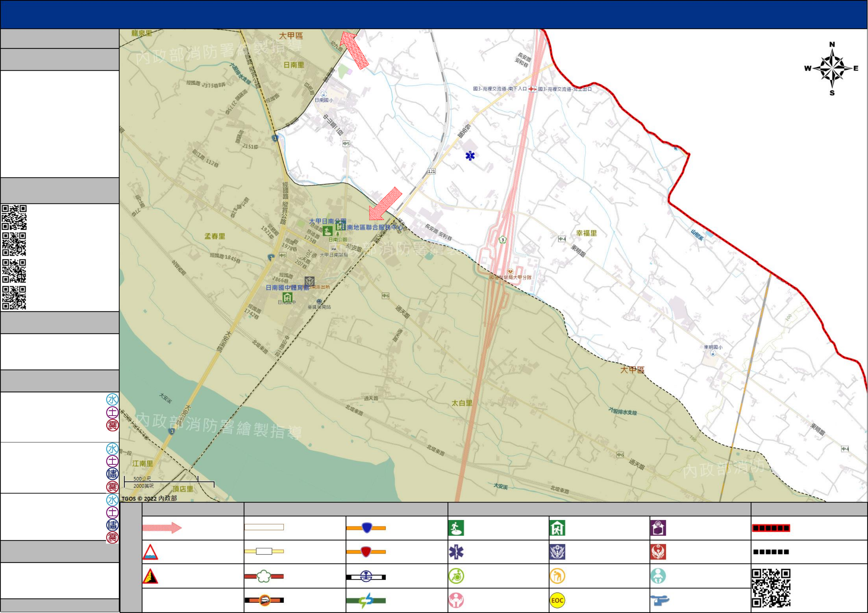Click the 日南派出所 label
868x613 pixels.
pos(319,287)
